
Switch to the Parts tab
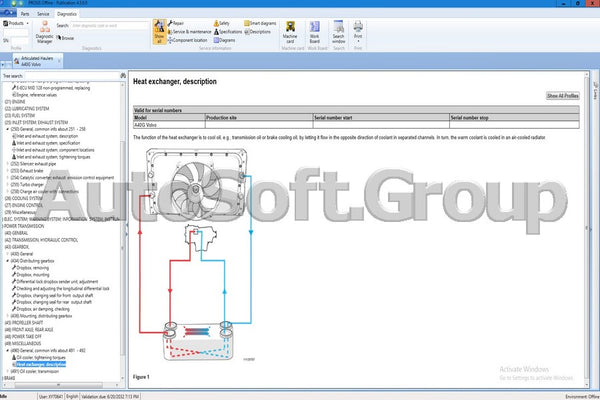tap(25, 14)
